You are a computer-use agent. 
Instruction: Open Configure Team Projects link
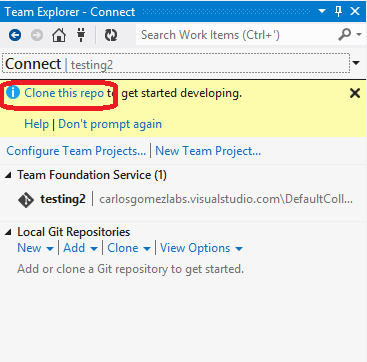point(76,151)
